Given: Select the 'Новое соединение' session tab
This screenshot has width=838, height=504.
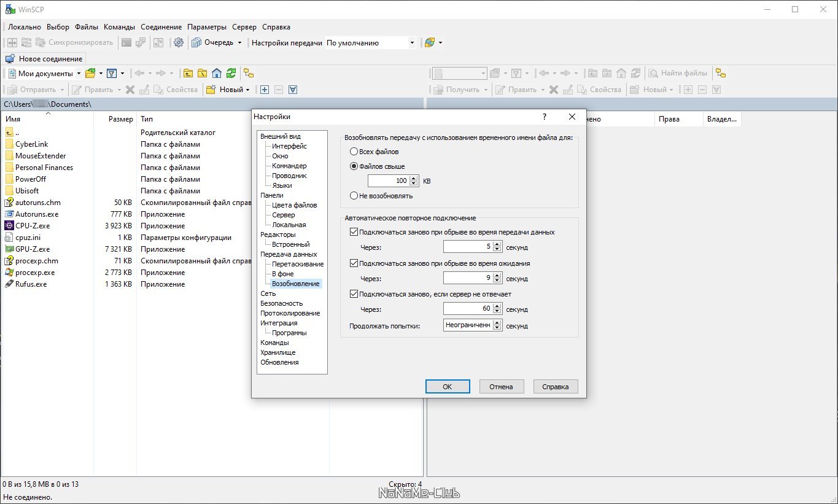Looking at the screenshot, I should pyautogui.click(x=44, y=59).
